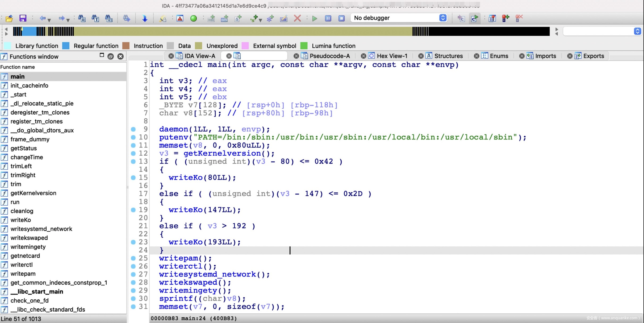Click the blue region in navigation band
The image size is (644, 323).
tap(29, 31)
